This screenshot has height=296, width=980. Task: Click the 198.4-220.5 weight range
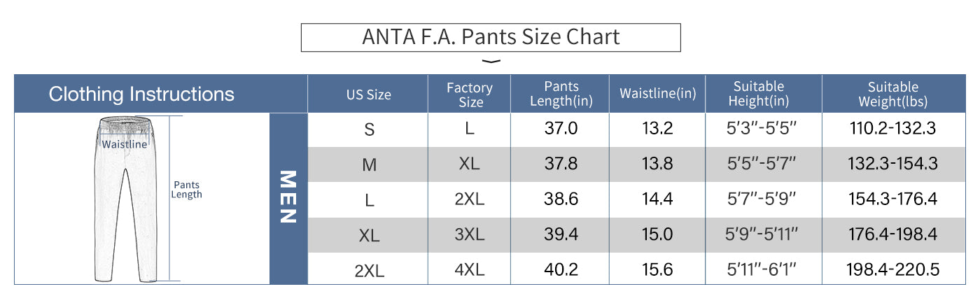coord(892,269)
